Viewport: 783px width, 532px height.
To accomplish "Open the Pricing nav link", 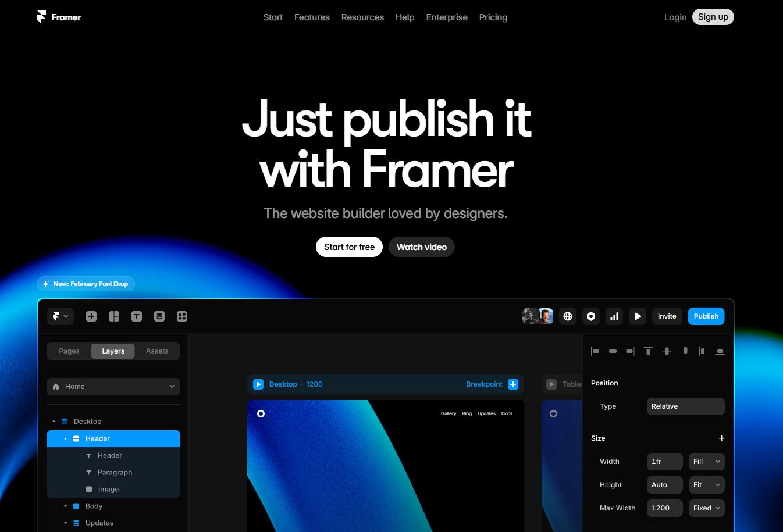I will (x=493, y=17).
